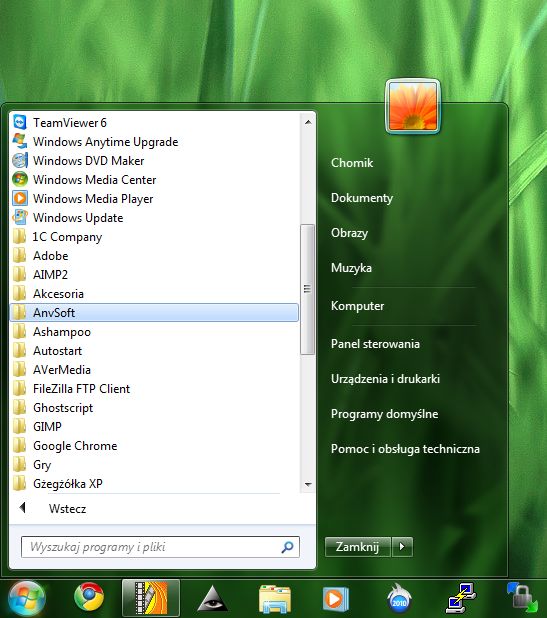Click the Windows Start orb
The width and height of the screenshot is (547, 618).
click(x=26, y=599)
